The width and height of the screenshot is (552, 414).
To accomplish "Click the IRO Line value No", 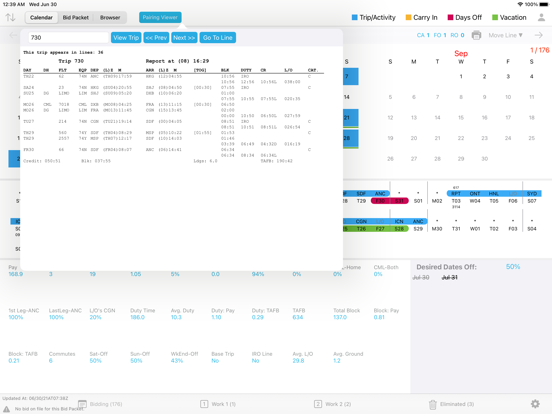I will pyautogui.click(x=256, y=360).
